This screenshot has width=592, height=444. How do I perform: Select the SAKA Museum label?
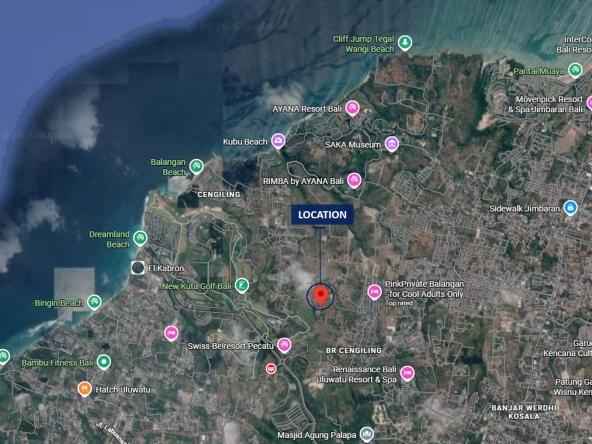point(353,145)
